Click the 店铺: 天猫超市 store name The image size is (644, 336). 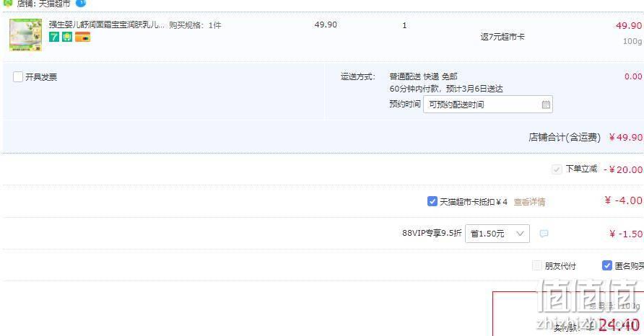pos(43,4)
